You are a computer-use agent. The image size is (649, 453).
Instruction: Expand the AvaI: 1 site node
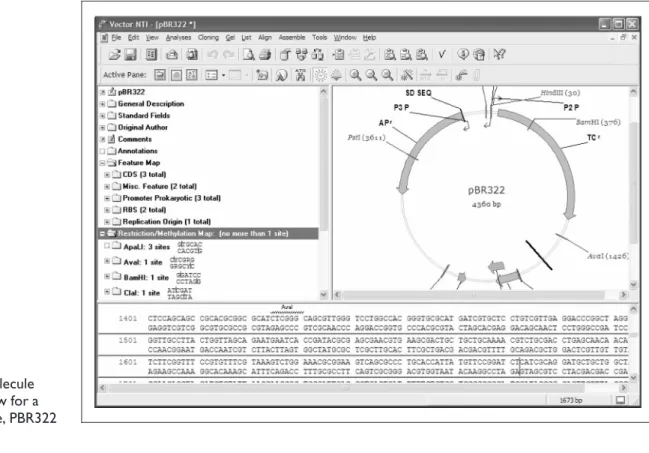coord(107,261)
